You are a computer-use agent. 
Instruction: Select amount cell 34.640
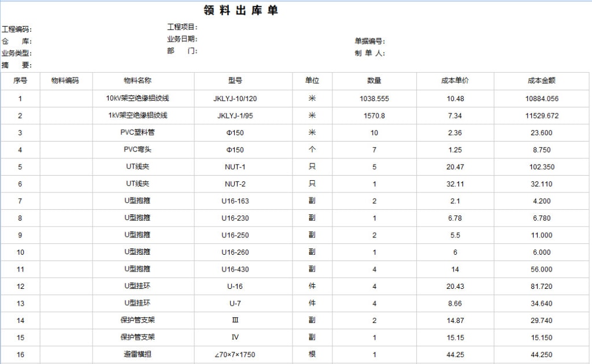coord(541,303)
